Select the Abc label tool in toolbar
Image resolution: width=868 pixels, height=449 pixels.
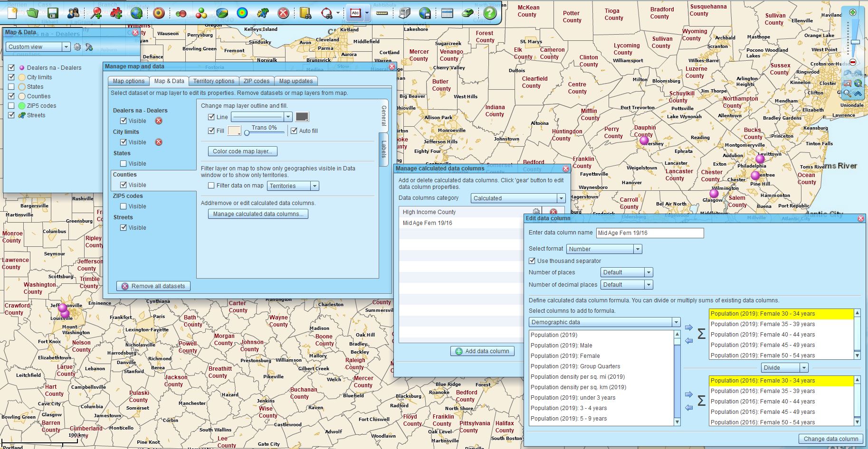tap(355, 13)
